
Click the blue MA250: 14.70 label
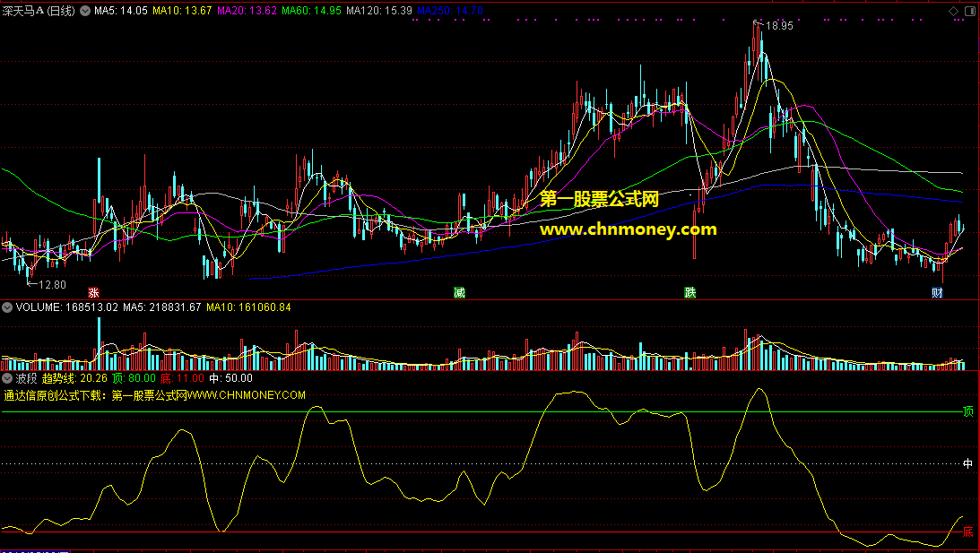click(449, 11)
